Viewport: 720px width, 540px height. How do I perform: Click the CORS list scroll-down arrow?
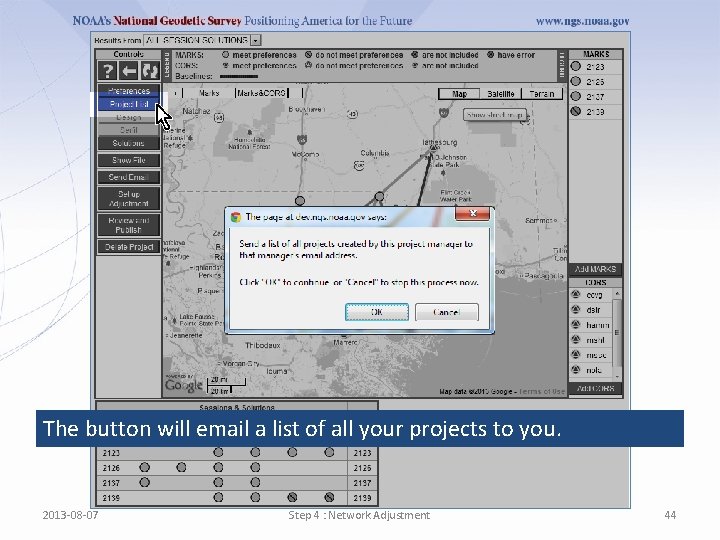tap(617, 377)
